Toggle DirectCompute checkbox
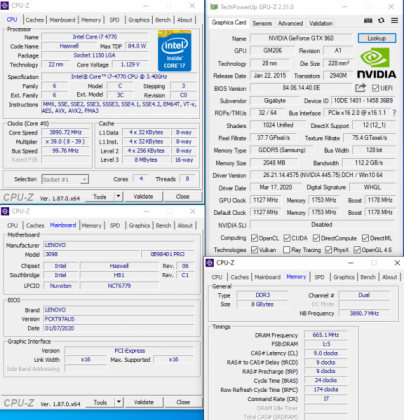Screen dimensions: 404x420 coord(316,238)
